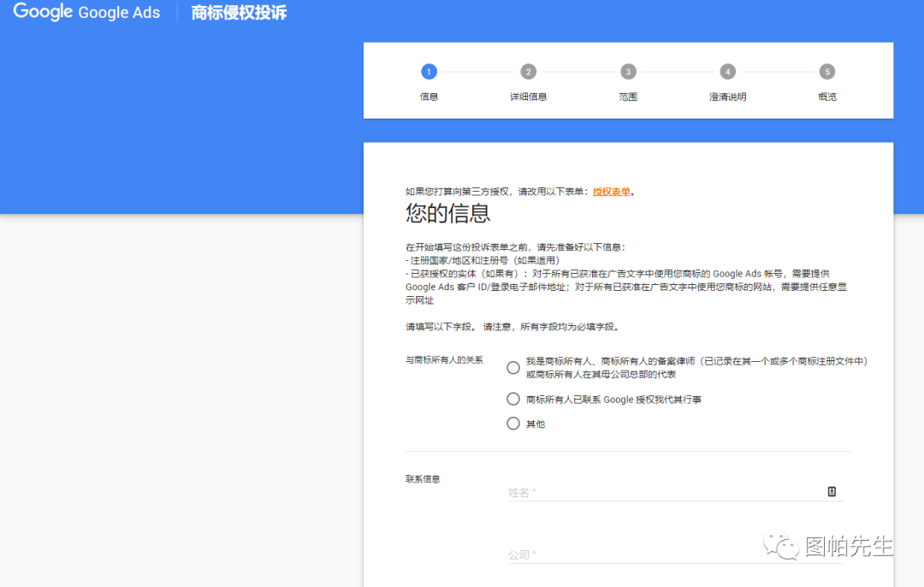
Task: Click the 商标侵权投诉 page title
Action: click(237, 12)
